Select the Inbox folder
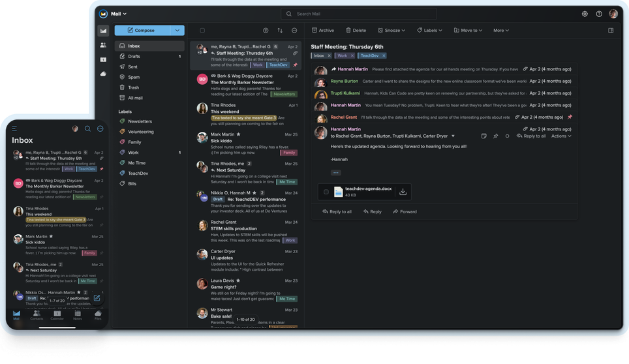 click(x=149, y=46)
